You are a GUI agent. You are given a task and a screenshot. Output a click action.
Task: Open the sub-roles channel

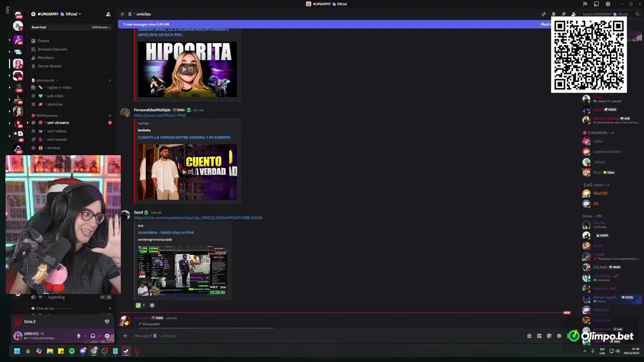click(71, 96)
